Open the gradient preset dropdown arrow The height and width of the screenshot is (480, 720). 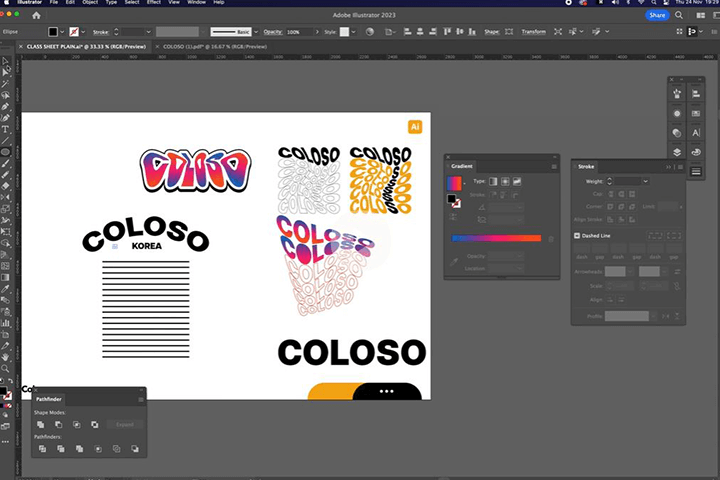coord(464,184)
